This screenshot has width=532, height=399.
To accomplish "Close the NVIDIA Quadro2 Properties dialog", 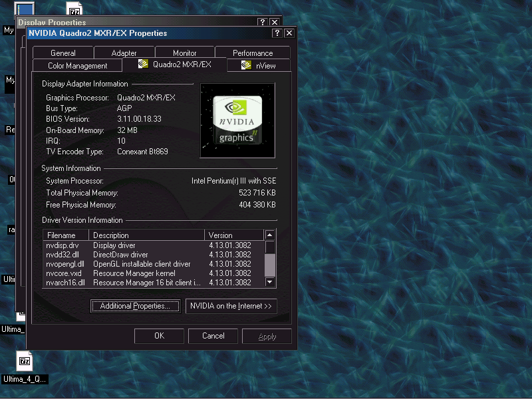I will click(x=289, y=33).
